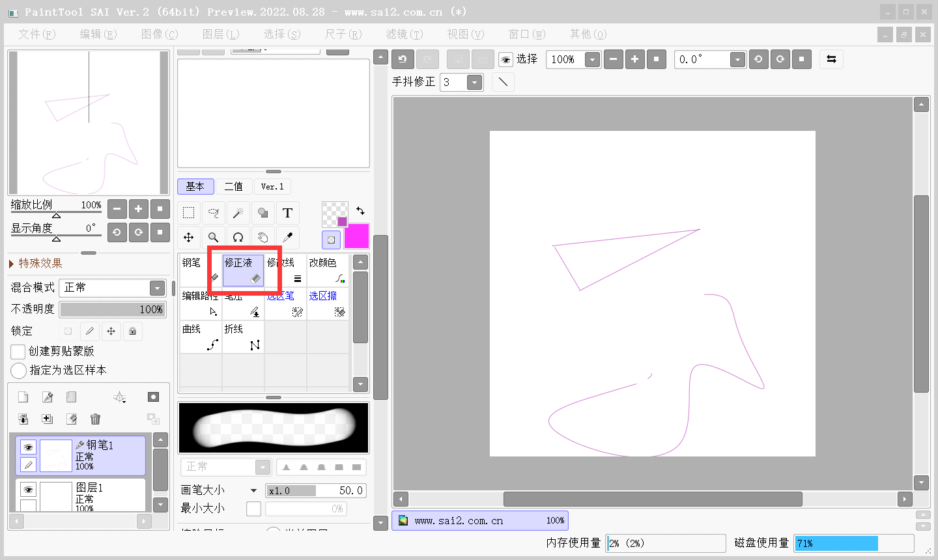Activate the text (T) tool
The image size is (938, 560).
[x=287, y=213]
